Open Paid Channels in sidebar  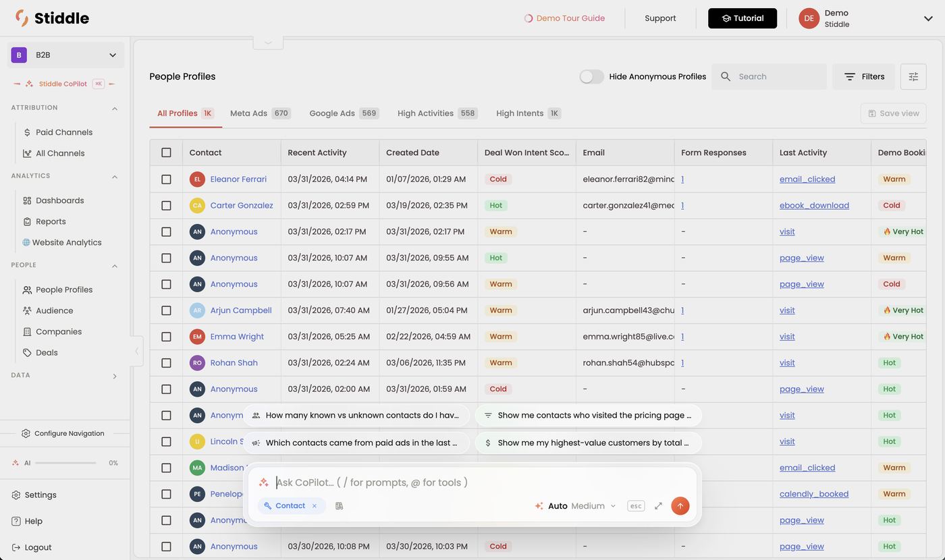point(64,132)
